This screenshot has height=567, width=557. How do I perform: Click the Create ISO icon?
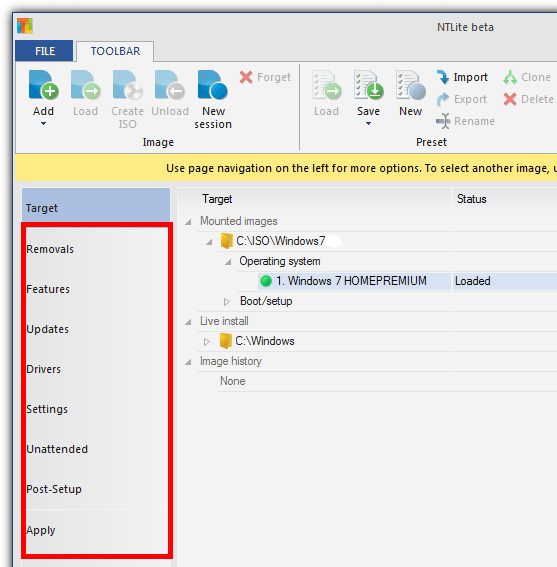click(127, 85)
